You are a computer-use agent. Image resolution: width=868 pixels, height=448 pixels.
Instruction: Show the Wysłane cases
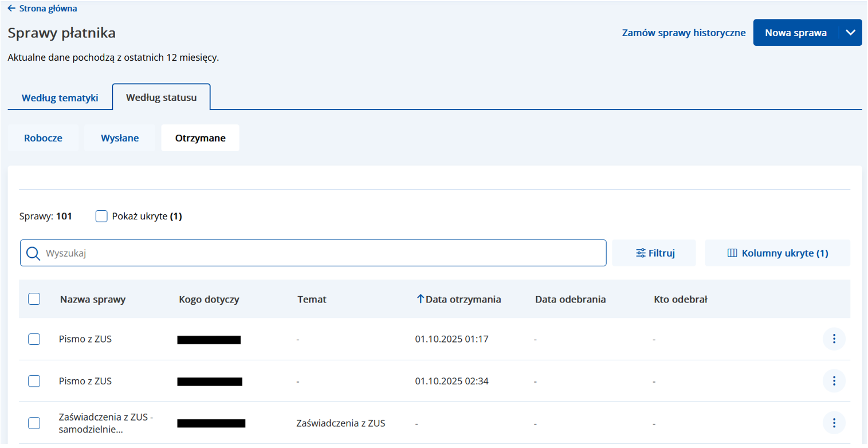point(120,138)
